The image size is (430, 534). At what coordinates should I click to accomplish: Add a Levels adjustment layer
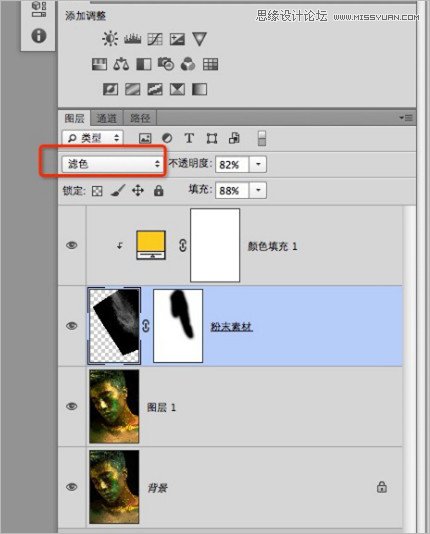[132, 39]
